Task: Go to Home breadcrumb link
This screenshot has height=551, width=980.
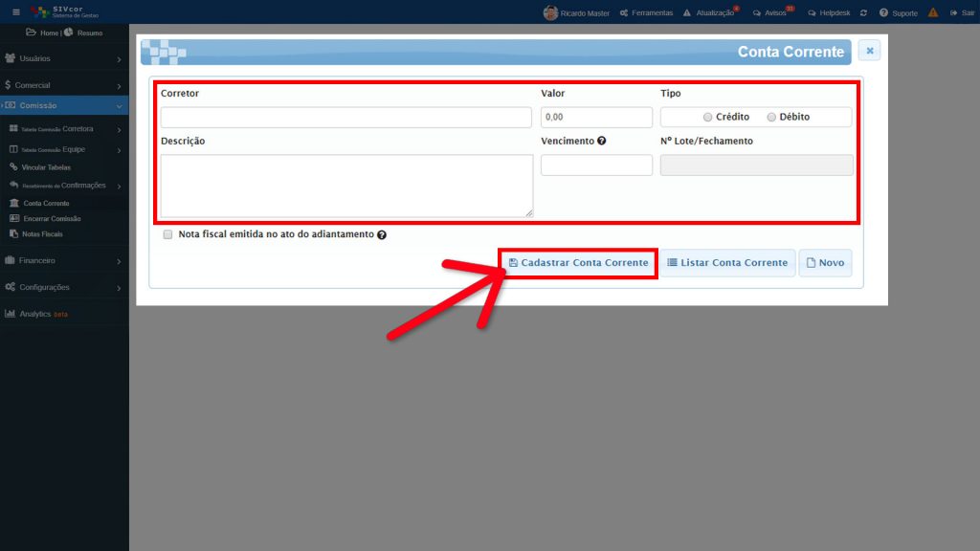Action: point(49,33)
